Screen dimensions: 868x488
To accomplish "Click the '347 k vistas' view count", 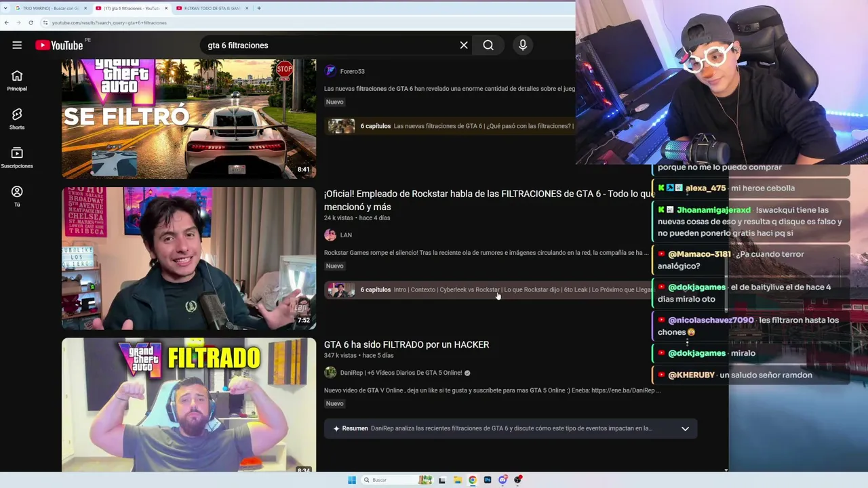I will click(340, 355).
